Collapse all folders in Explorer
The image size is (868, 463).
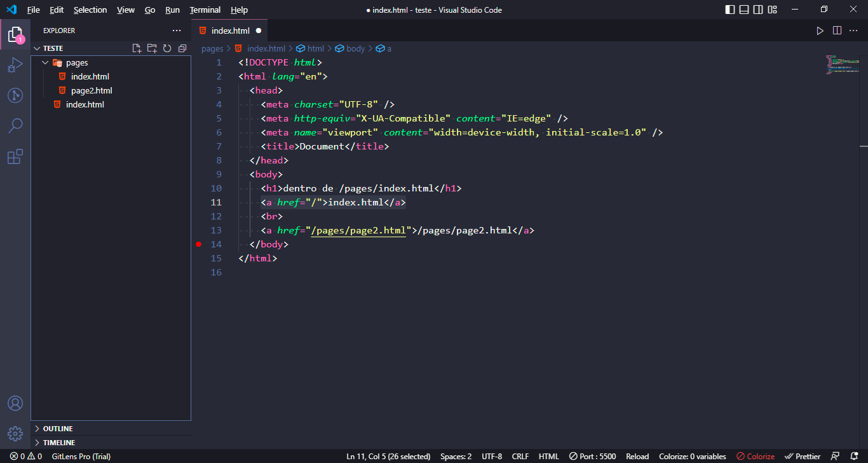tap(182, 48)
